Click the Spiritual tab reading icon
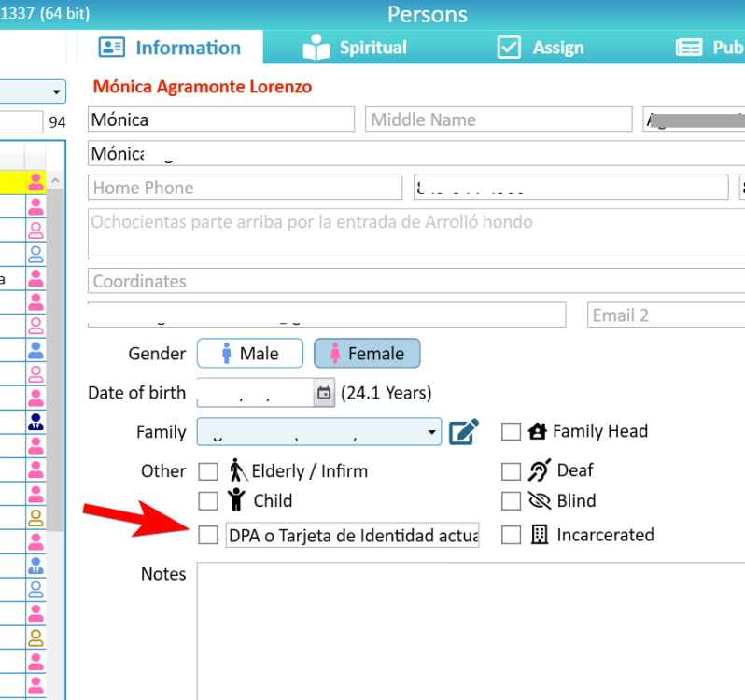The image size is (745, 700). (316, 48)
